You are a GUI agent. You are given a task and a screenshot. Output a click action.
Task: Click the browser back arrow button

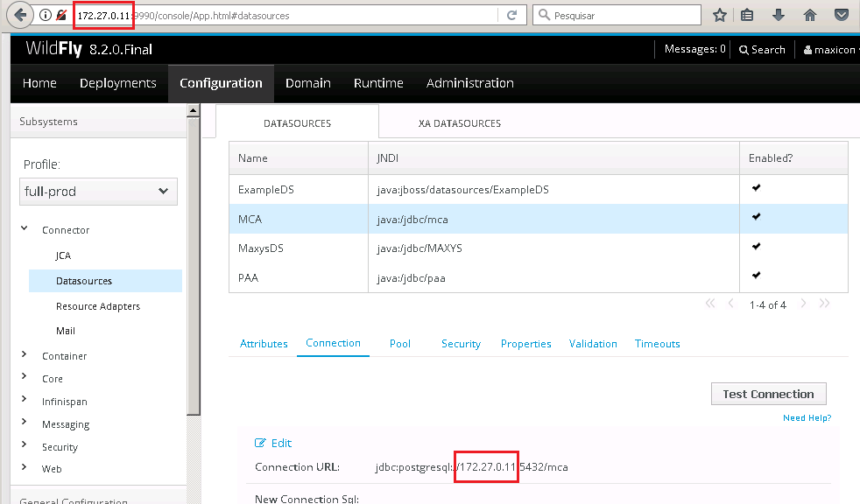tap(20, 15)
